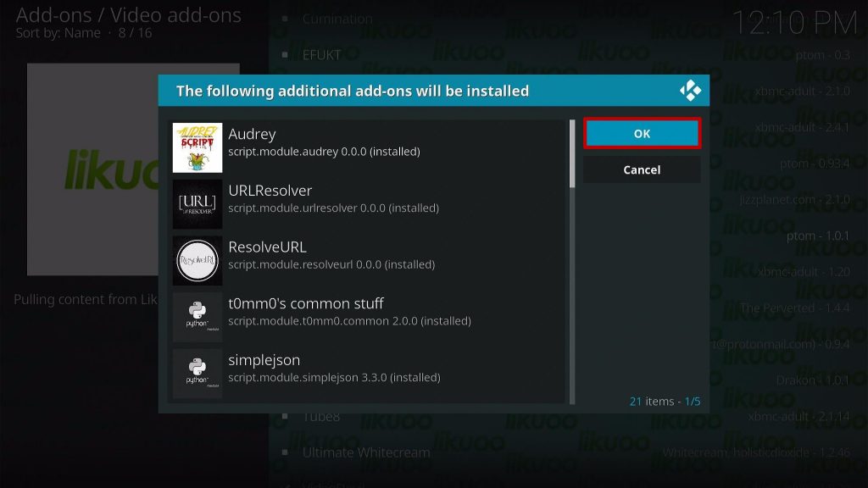The image size is (868, 488).
Task: Click the 12:10 PM clock
Action: pos(794,23)
